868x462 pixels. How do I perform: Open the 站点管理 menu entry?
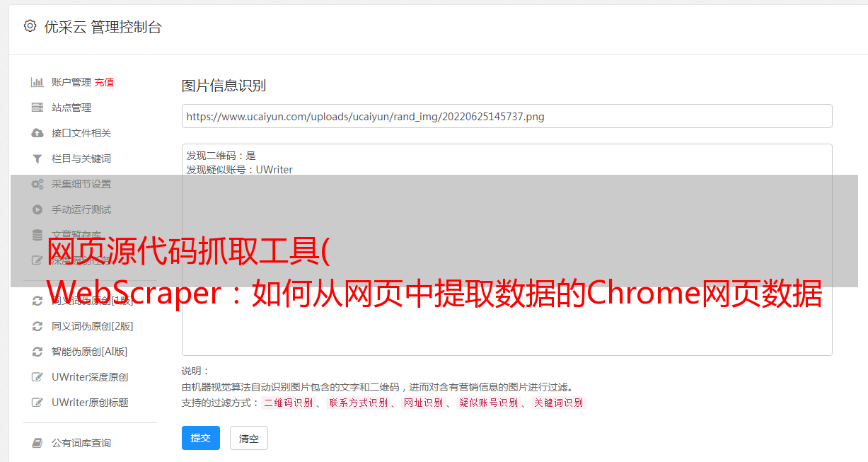pos(71,108)
